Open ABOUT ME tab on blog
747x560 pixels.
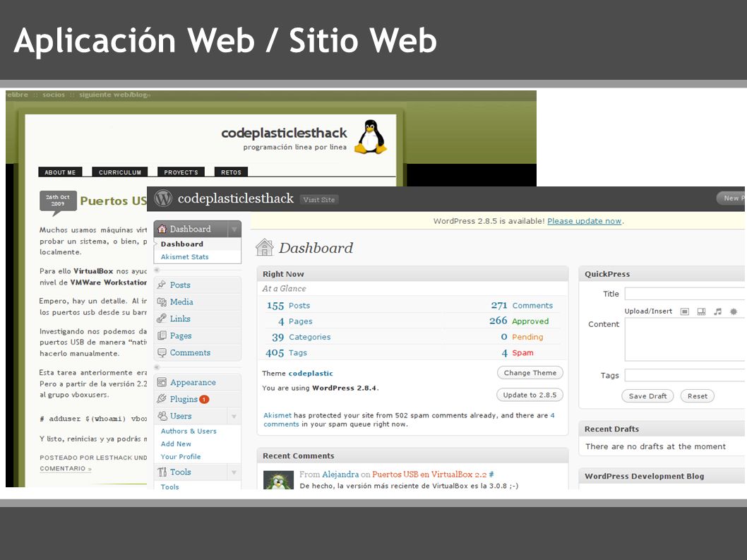[60, 172]
